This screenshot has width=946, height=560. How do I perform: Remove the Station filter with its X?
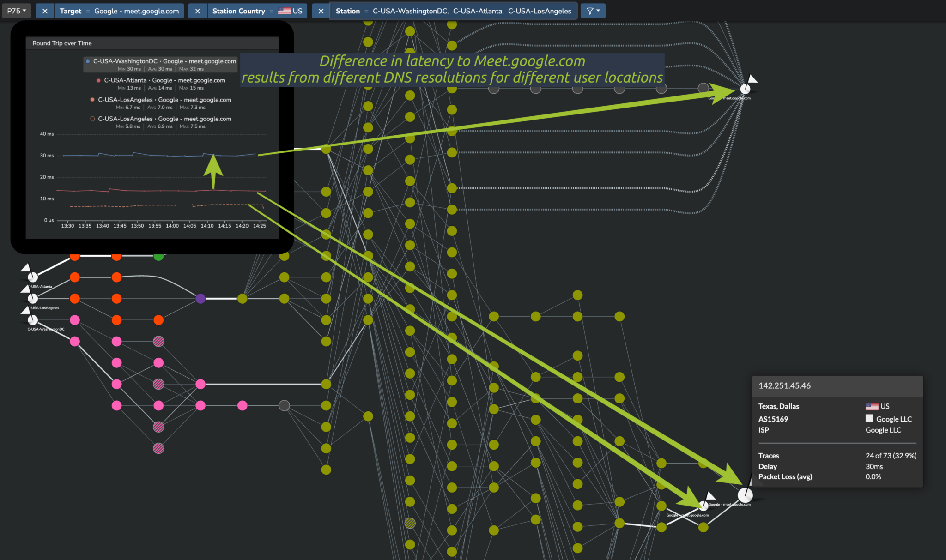tap(321, 11)
